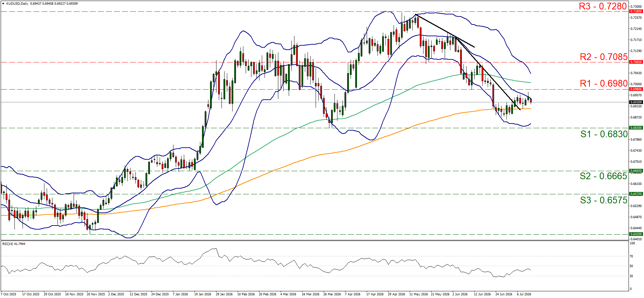Click the 24 Dec 2025 date label
Image resolution: width=644 pixels, height=298 pixels.
coord(160,294)
